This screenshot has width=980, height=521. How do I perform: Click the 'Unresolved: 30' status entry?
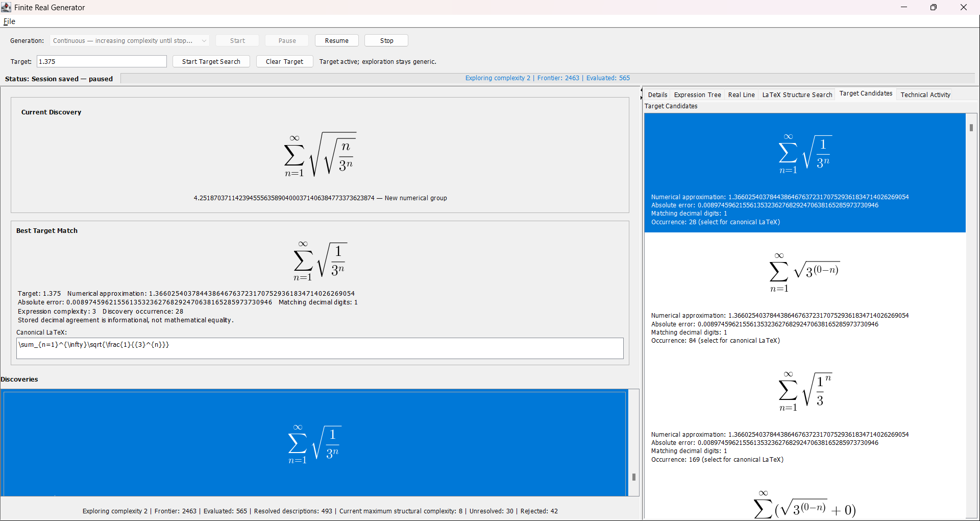(492, 511)
